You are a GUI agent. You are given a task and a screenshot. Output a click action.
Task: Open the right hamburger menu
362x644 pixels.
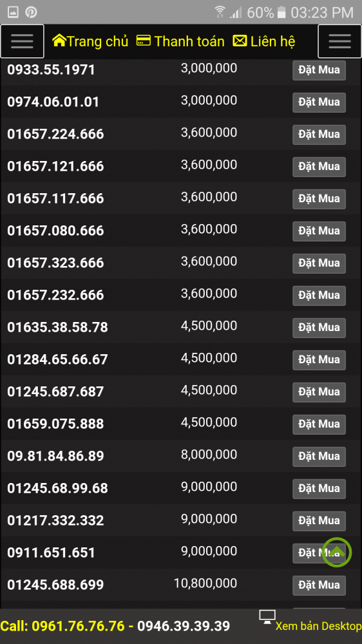pos(340,41)
